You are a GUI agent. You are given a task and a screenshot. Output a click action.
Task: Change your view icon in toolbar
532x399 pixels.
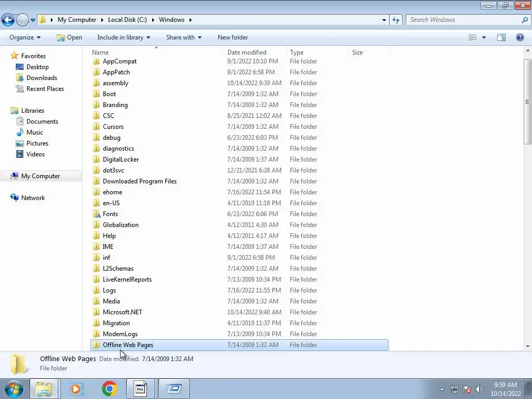coord(473,37)
